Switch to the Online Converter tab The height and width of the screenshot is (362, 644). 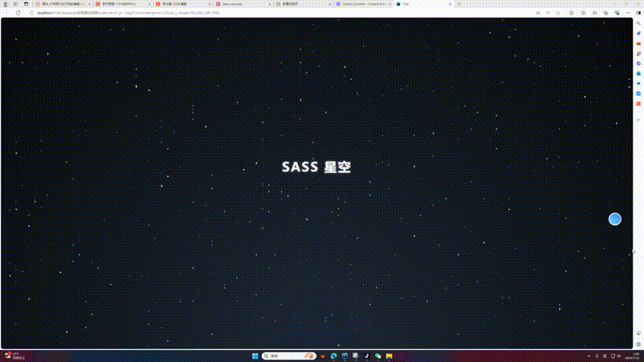(363, 4)
